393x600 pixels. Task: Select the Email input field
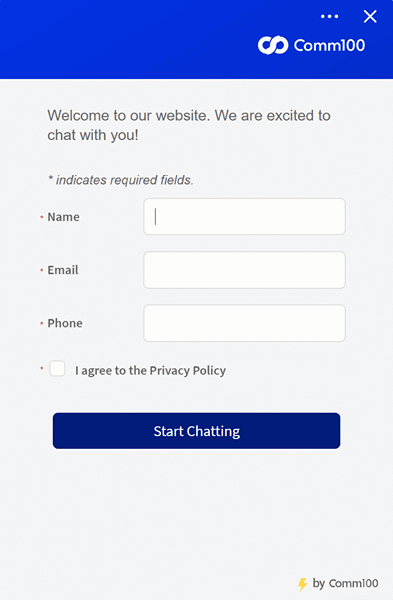(x=245, y=270)
